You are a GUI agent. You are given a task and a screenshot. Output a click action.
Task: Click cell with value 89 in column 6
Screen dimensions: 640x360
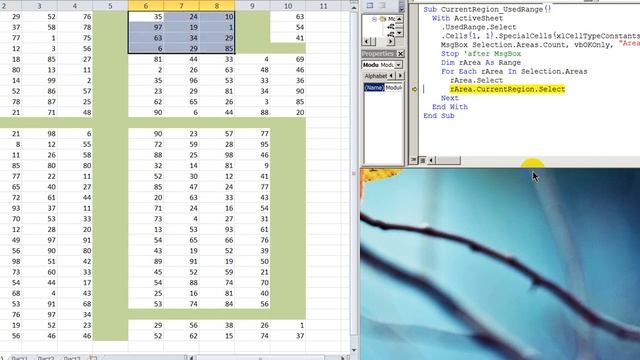click(146, 261)
